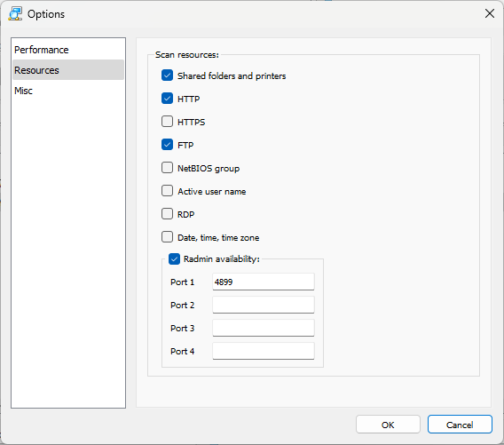Enable RDP scanning checkbox
Image resolution: width=504 pixels, height=445 pixels.
pyautogui.click(x=167, y=214)
